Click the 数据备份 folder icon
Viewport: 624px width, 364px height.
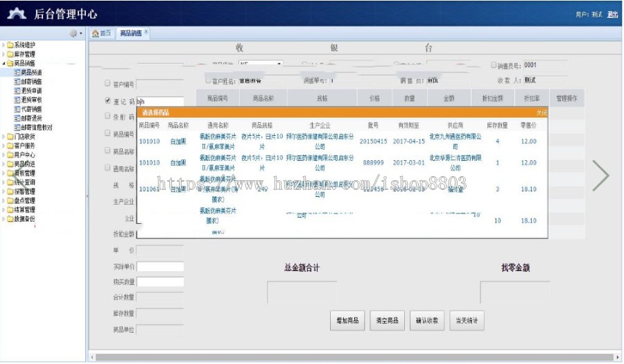tap(10, 219)
